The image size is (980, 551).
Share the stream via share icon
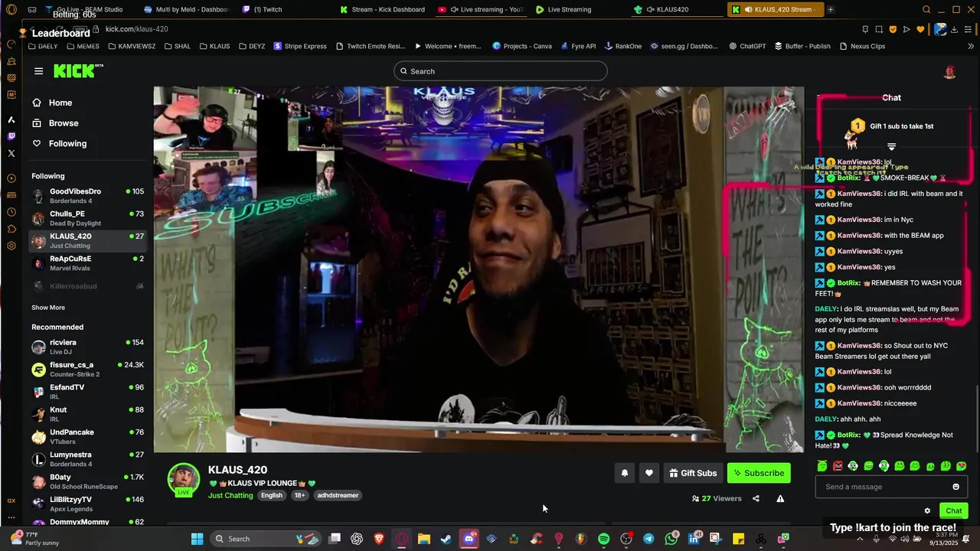coord(756,498)
